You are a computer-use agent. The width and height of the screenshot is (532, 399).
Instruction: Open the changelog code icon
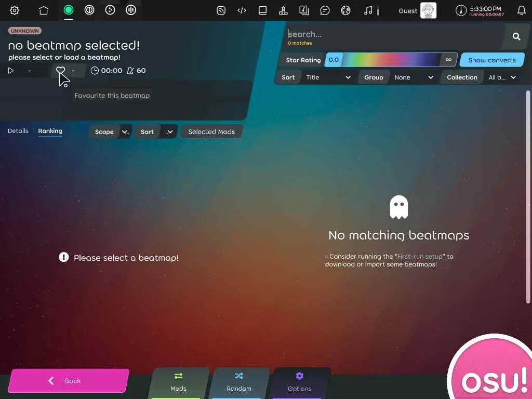[x=242, y=10]
